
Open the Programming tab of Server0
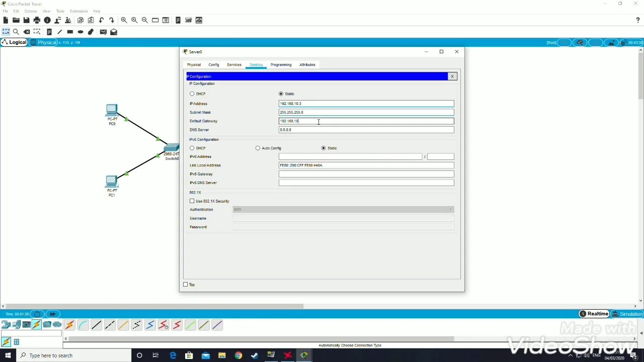[x=281, y=65]
